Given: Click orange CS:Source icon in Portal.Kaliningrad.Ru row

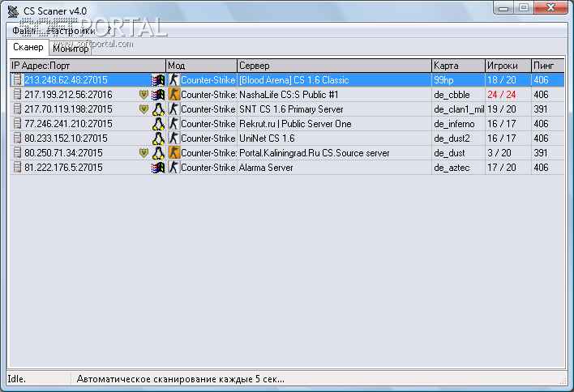Looking at the screenshot, I should coord(174,153).
